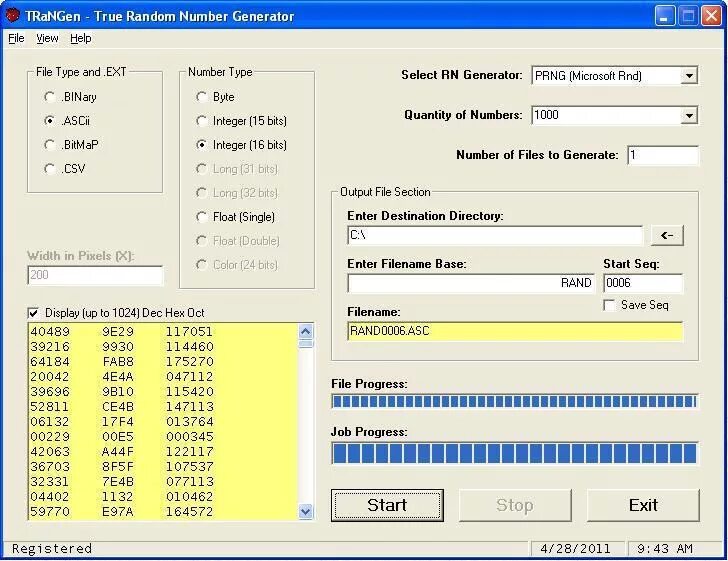The height and width of the screenshot is (561, 728).
Task: Expand the Quantity of Numbers dropdown
Action: (x=689, y=115)
